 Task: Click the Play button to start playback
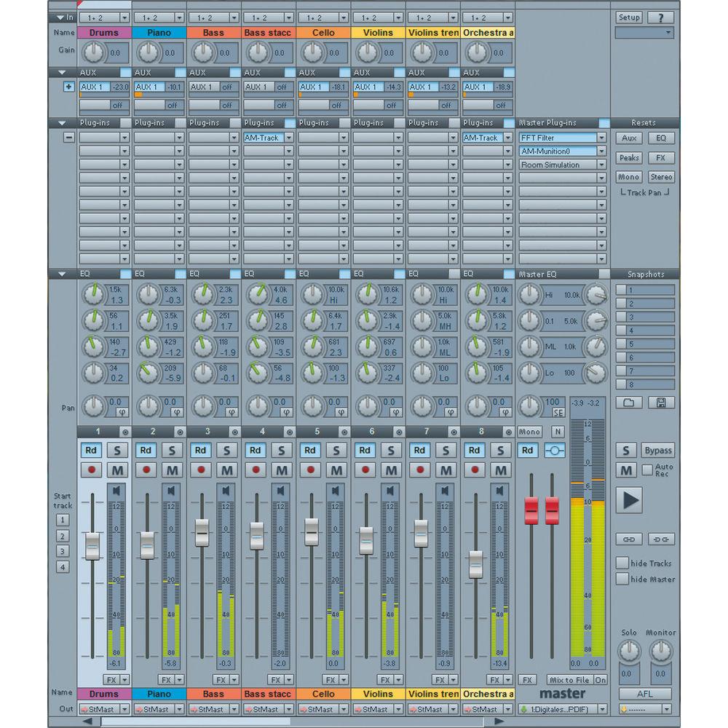click(628, 501)
